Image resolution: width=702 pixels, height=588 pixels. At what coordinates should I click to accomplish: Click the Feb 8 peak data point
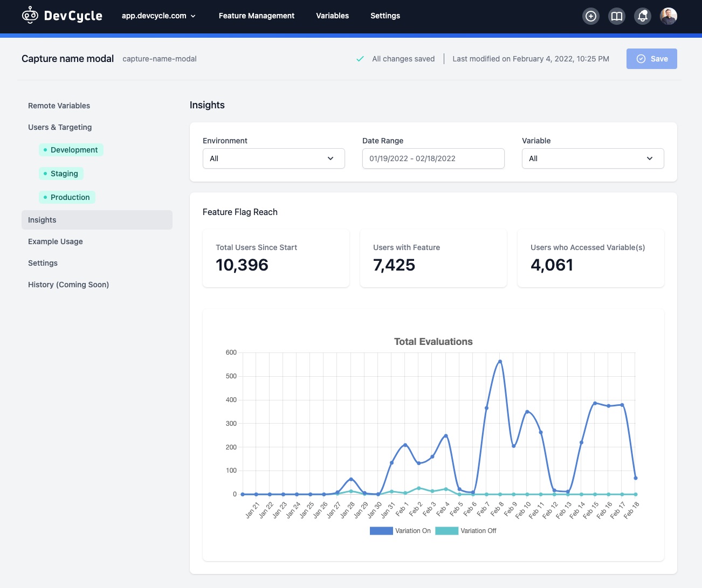point(500,362)
